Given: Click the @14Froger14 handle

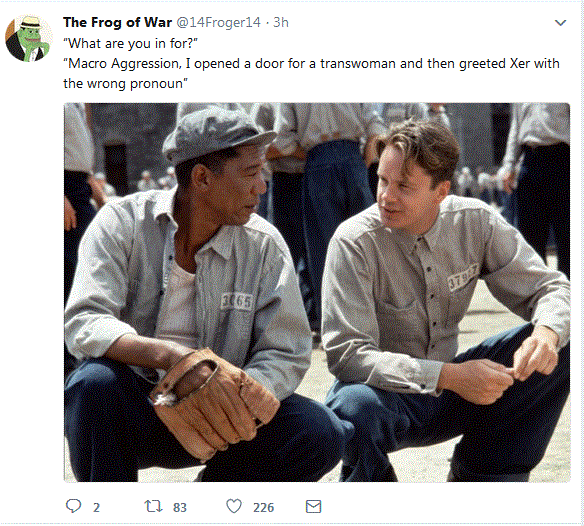Looking at the screenshot, I should click(x=218, y=22).
